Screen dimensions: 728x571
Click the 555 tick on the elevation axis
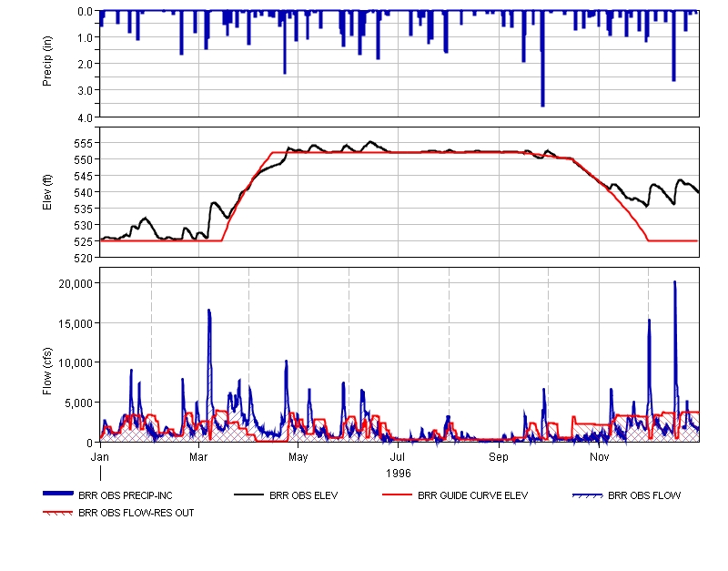click(x=82, y=143)
